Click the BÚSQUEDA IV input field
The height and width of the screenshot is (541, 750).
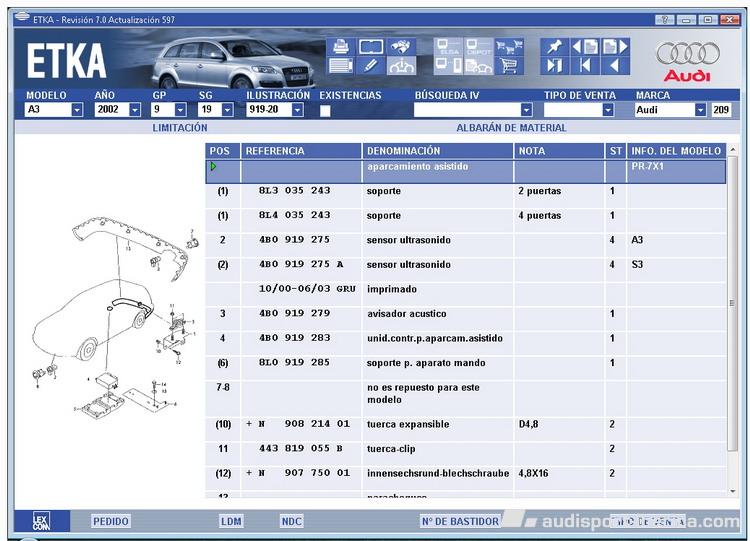pos(468,110)
